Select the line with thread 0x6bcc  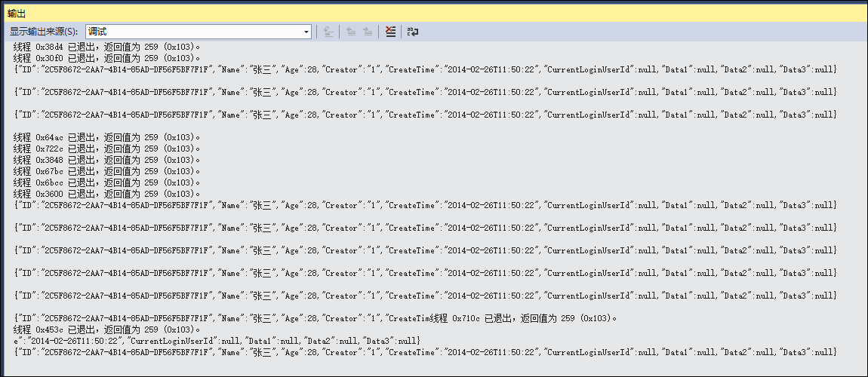106,182
